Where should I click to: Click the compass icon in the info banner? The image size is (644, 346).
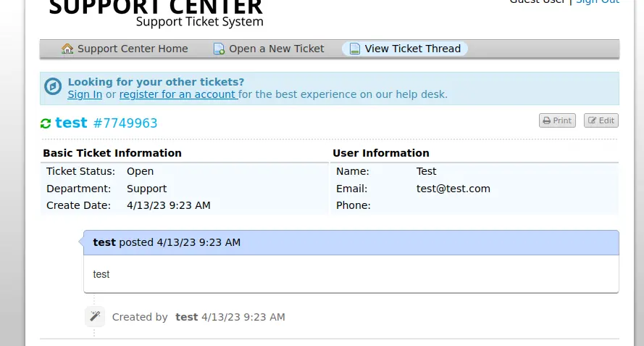coord(53,87)
